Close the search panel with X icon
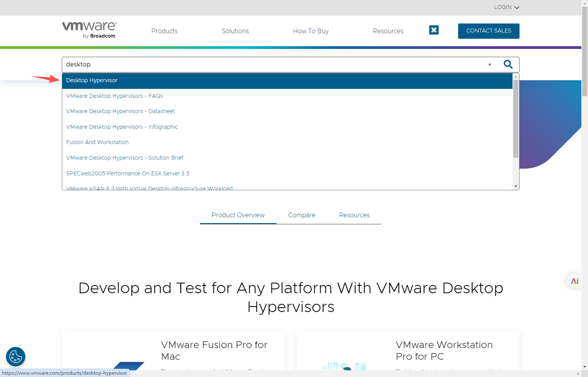 434,30
